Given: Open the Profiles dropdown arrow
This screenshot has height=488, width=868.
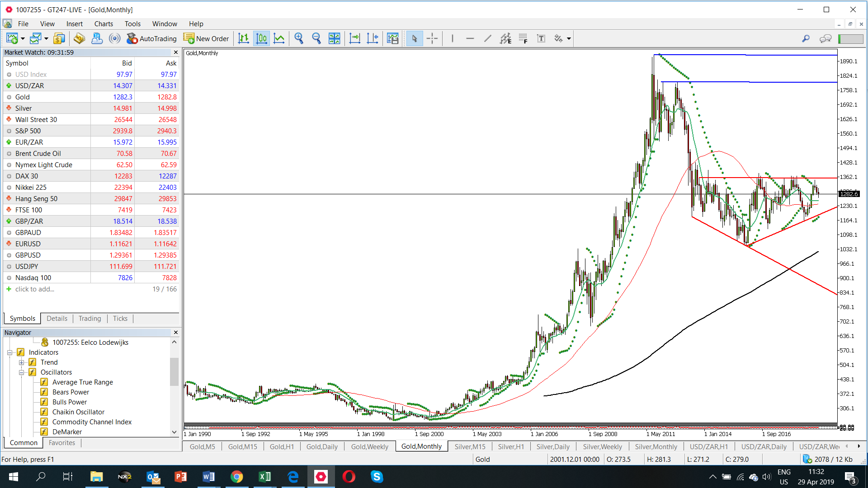Looking at the screenshot, I should tap(46, 38).
